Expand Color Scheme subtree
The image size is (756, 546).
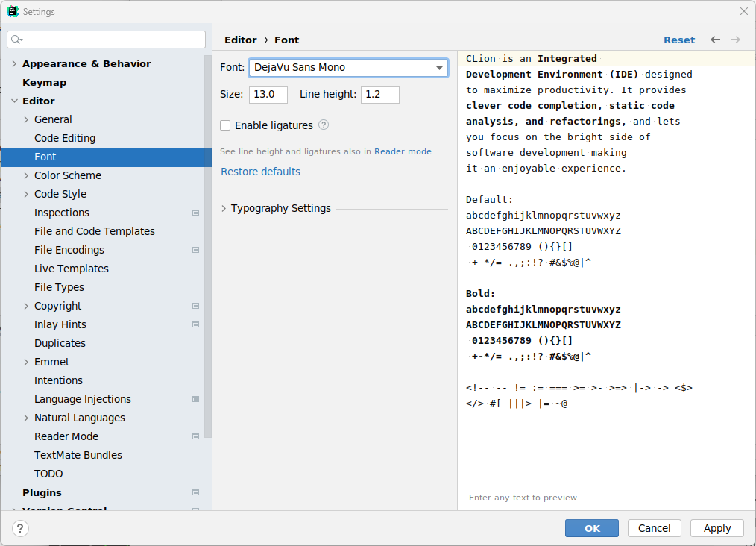coord(27,175)
